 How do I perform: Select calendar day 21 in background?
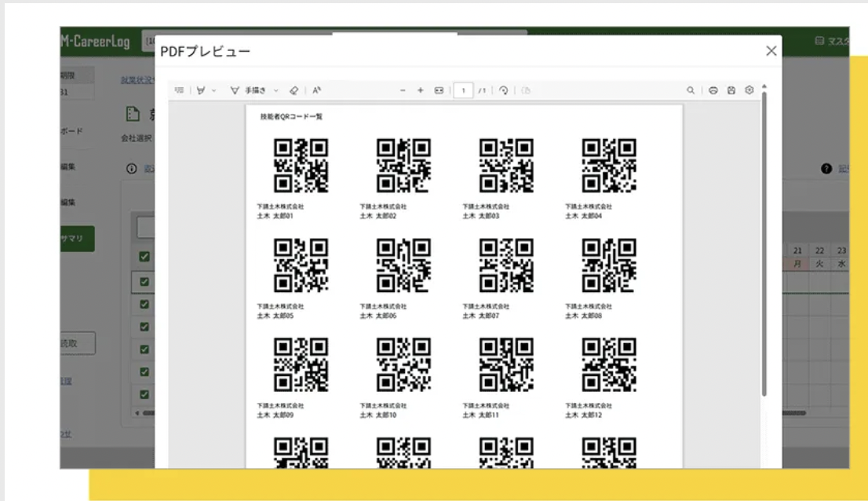click(797, 251)
